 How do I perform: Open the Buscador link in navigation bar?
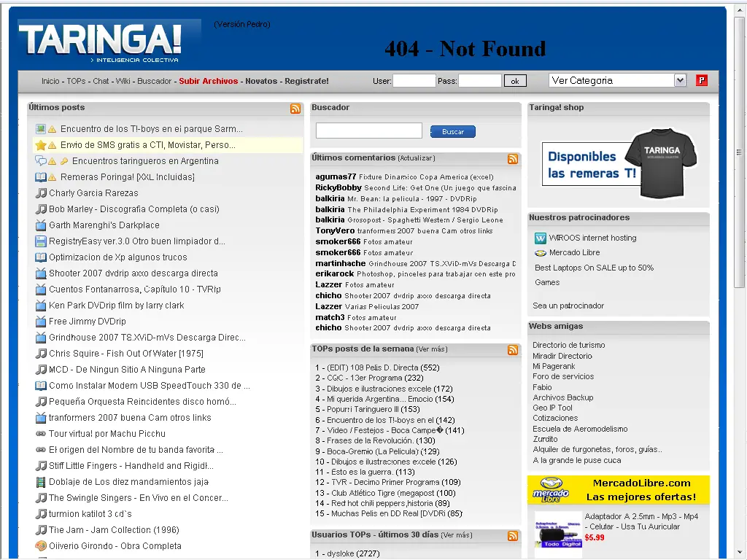[x=155, y=81]
